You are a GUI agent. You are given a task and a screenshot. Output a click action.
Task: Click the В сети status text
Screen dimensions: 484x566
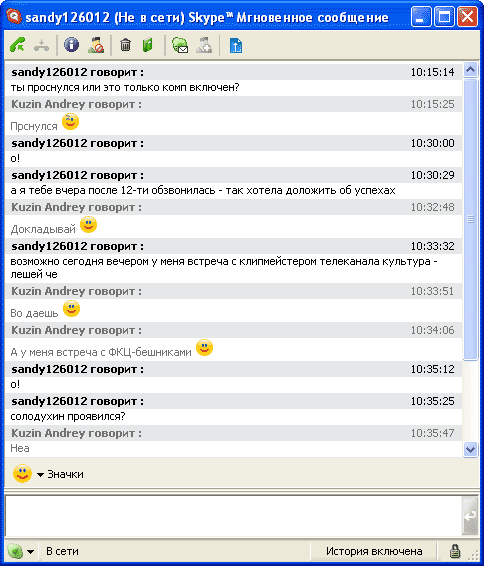pyautogui.click(x=62, y=551)
